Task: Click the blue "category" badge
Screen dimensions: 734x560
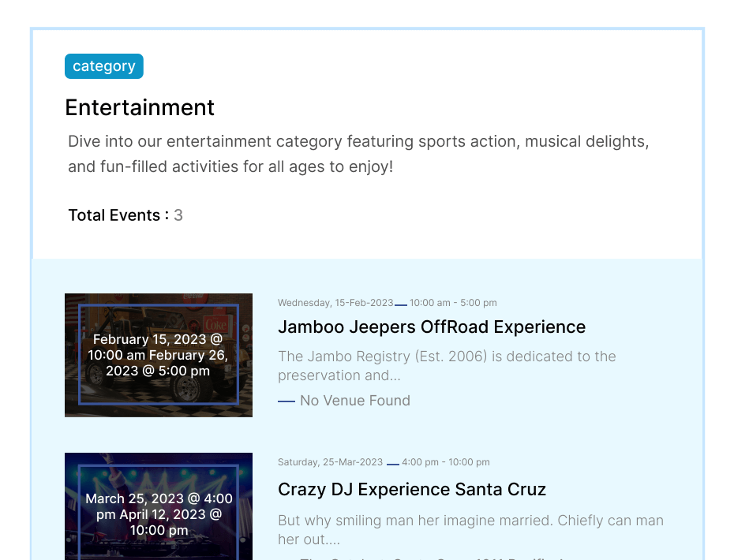Action: tap(104, 66)
